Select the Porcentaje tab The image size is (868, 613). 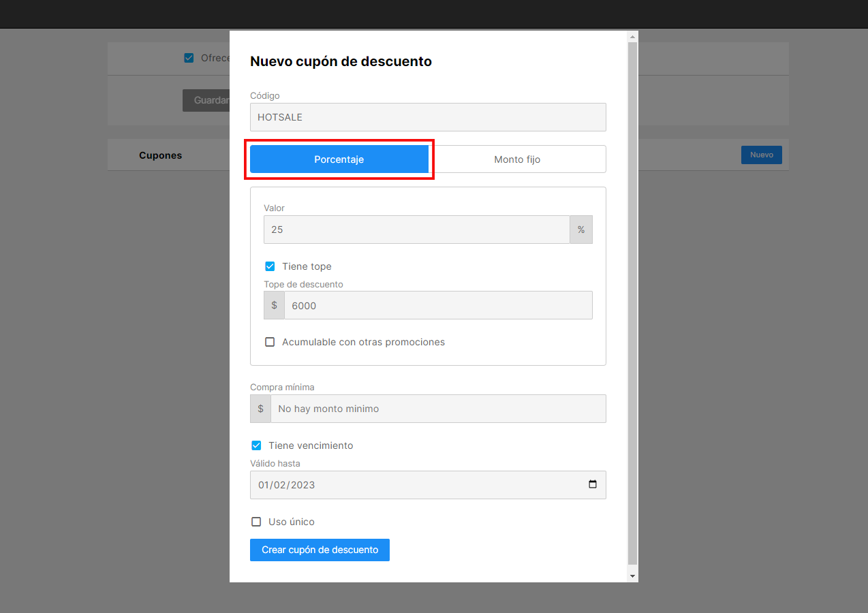pos(339,159)
